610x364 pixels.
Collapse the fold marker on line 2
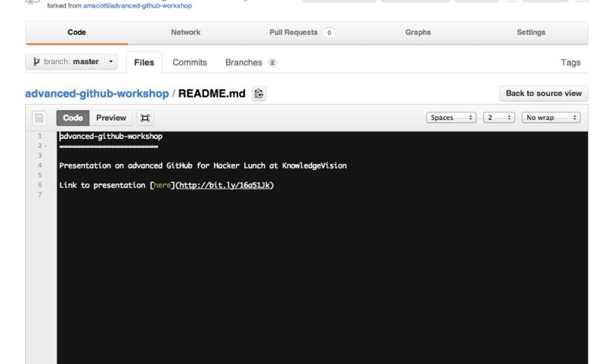46,146
